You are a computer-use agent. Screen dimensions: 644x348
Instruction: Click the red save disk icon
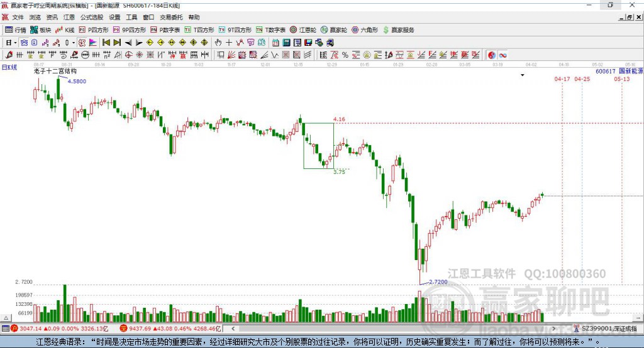308,43
